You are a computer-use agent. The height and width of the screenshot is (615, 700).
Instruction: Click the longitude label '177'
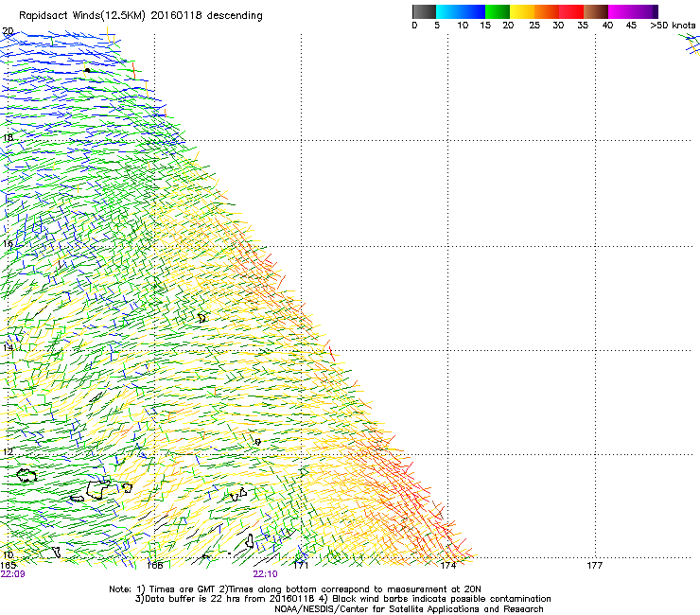595,566
